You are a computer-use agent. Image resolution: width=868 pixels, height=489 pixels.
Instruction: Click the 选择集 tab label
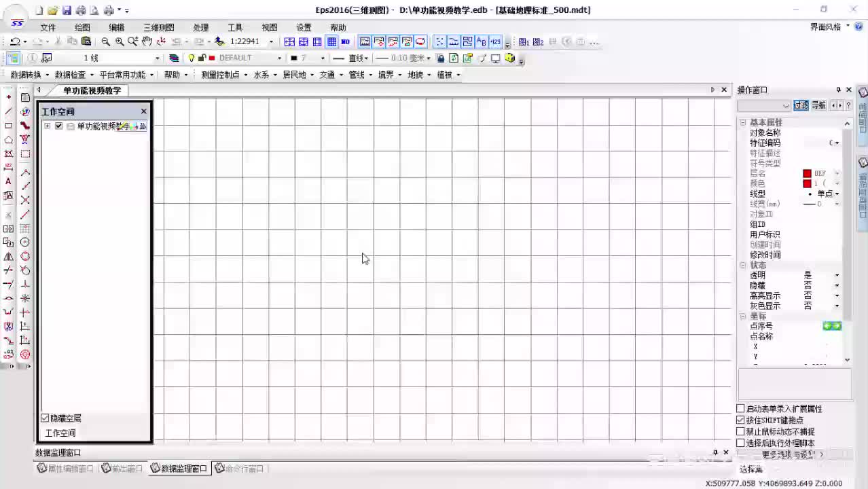[751, 469]
